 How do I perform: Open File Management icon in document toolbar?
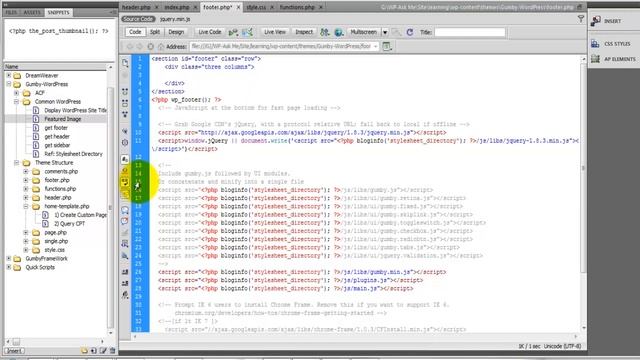point(325,32)
